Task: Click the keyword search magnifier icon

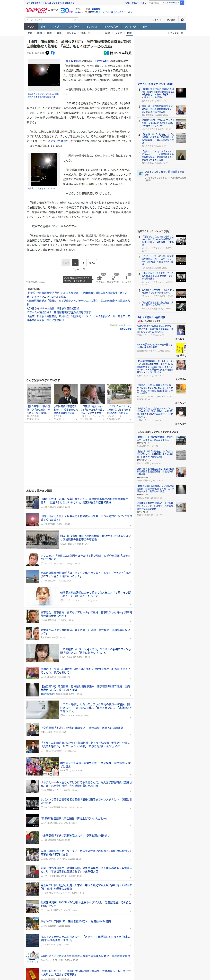Action: click(75, 20)
